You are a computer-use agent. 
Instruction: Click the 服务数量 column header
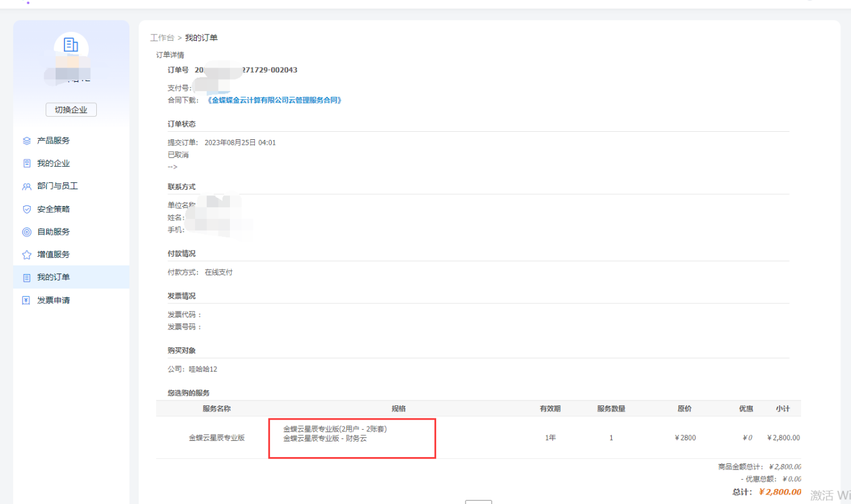pos(611,409)
